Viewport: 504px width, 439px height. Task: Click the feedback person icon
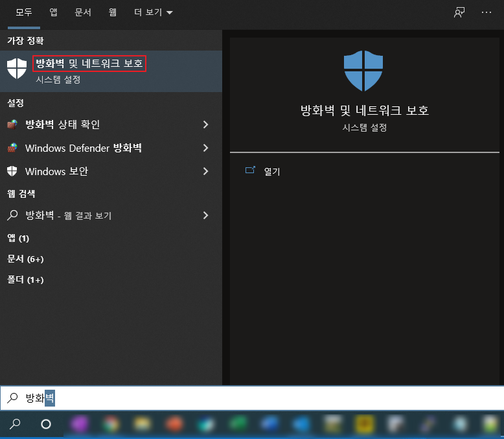pyautogui.click(x=459, y=12)
